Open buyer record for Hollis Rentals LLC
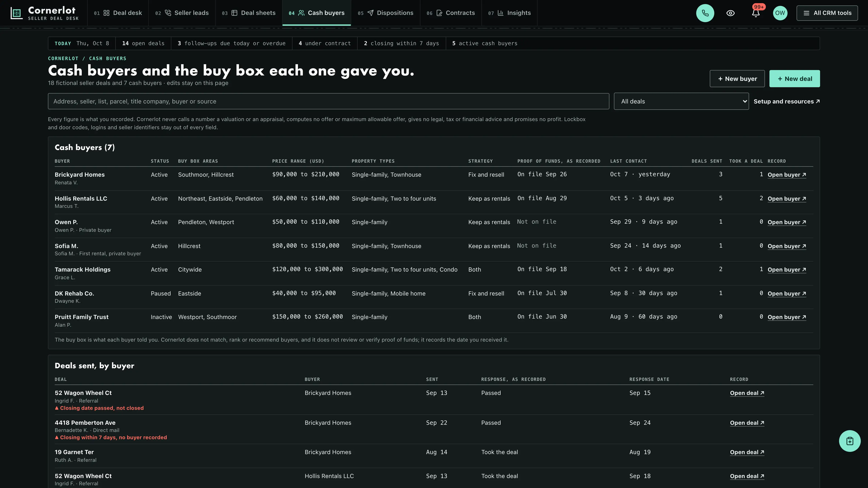The image size is (868, 488). (x=787, y=198)
